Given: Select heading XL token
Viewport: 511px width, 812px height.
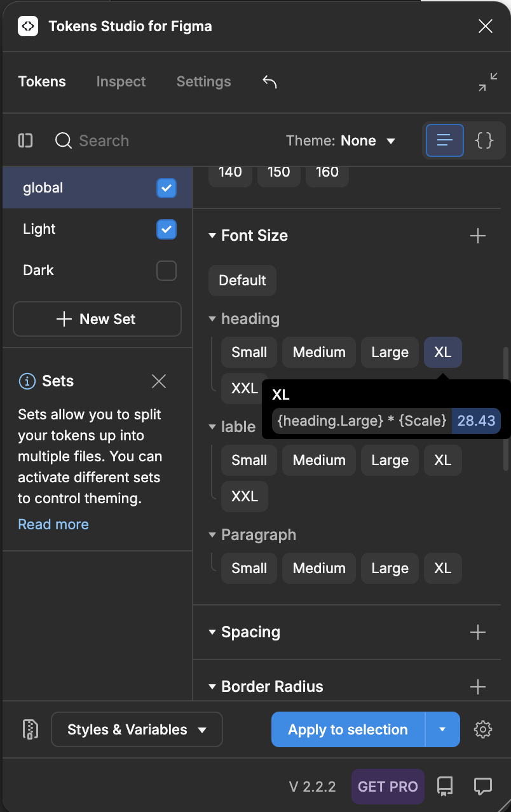Looking at the screenshot, I should click(442, 352).
